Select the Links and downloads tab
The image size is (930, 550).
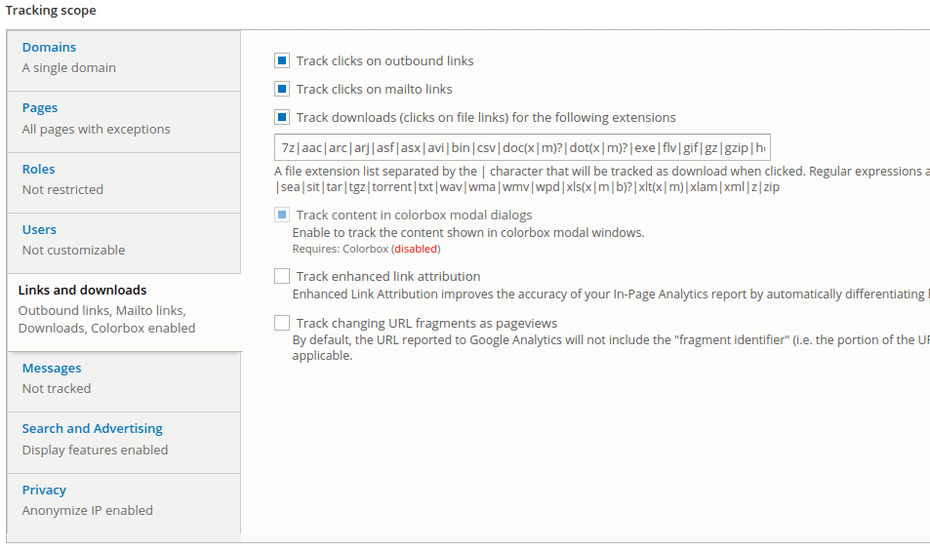point(82,290)
